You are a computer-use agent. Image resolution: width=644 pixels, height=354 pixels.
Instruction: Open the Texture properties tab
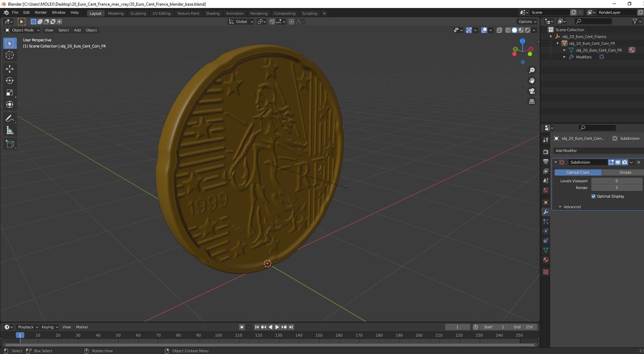tap(546, 272)
